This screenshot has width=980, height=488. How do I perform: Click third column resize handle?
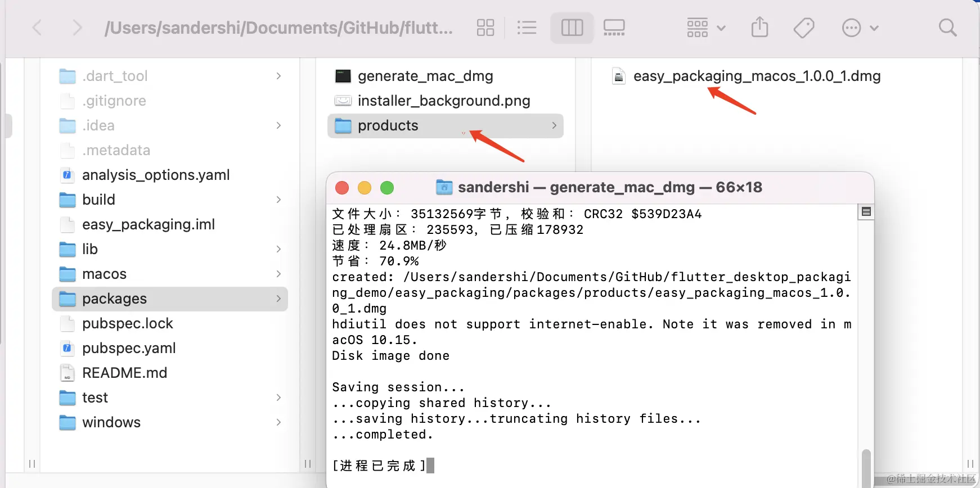970,464
